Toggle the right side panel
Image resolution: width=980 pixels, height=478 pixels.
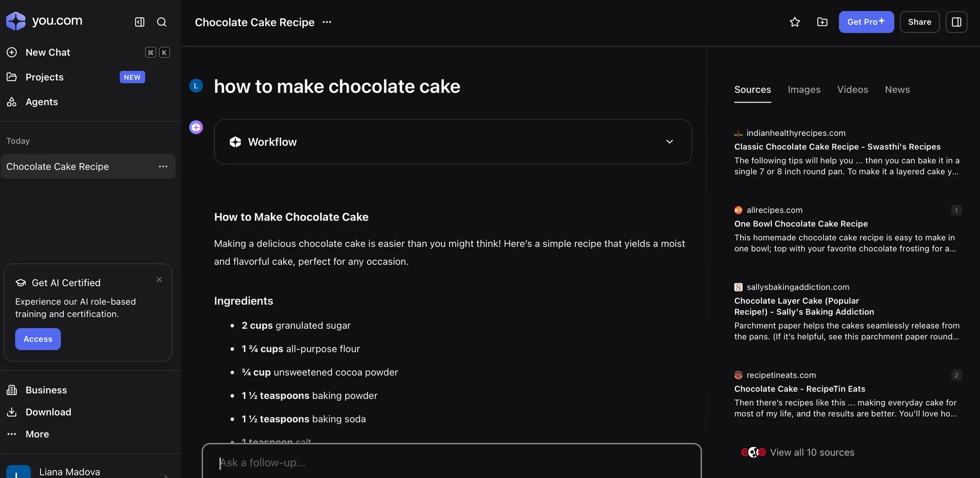click(x=957, y=22)
